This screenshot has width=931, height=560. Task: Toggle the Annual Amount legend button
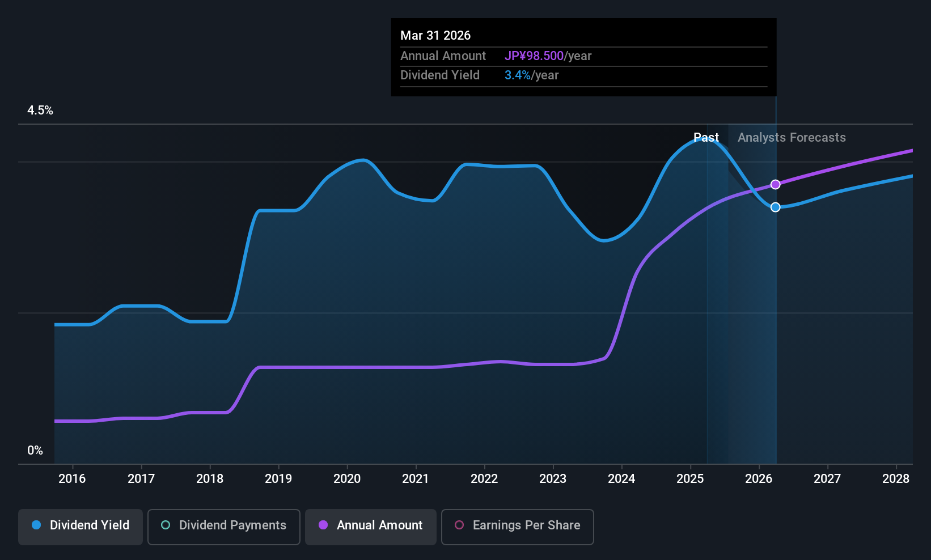click(371, 527)
